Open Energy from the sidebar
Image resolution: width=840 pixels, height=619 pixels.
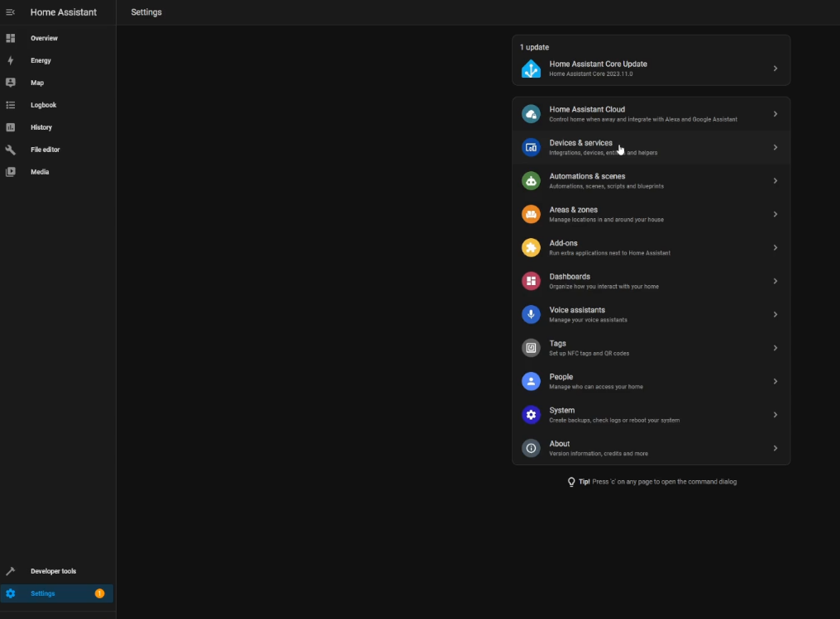(57, 60)
